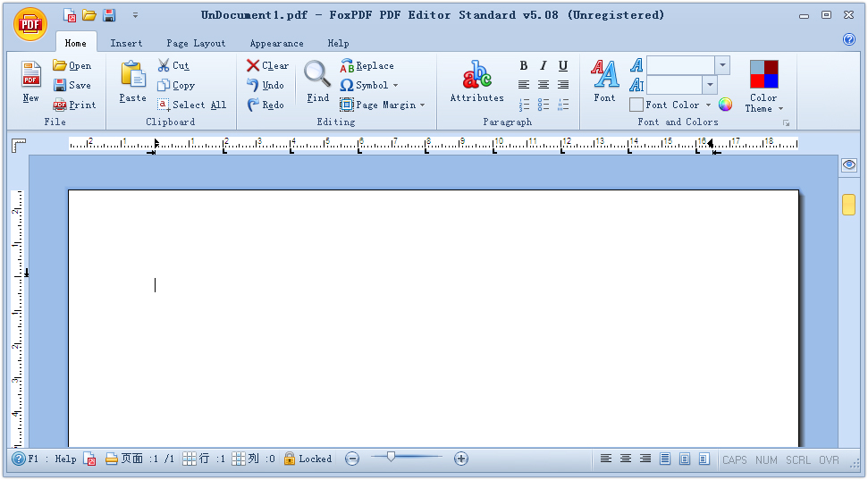This screenshot has height=480, width=868.
Task: Open the Appearance ribbon tab
Action: [x=277, y=43]
